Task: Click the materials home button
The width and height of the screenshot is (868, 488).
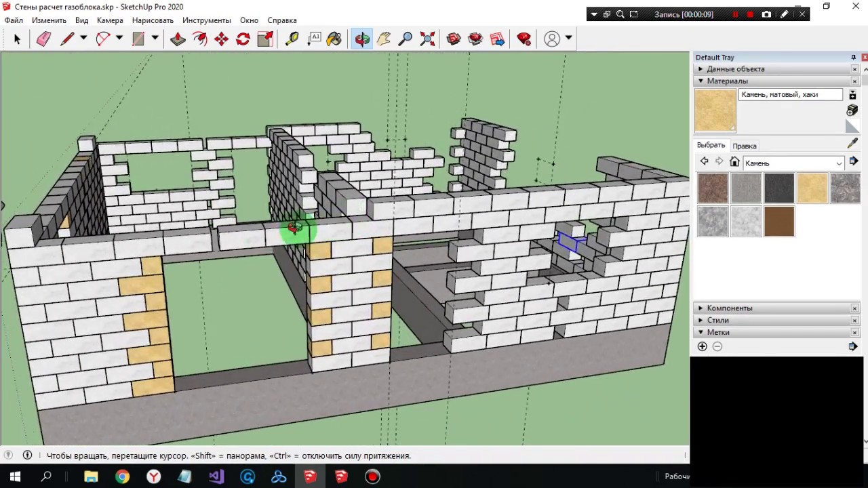Action: 734,162
